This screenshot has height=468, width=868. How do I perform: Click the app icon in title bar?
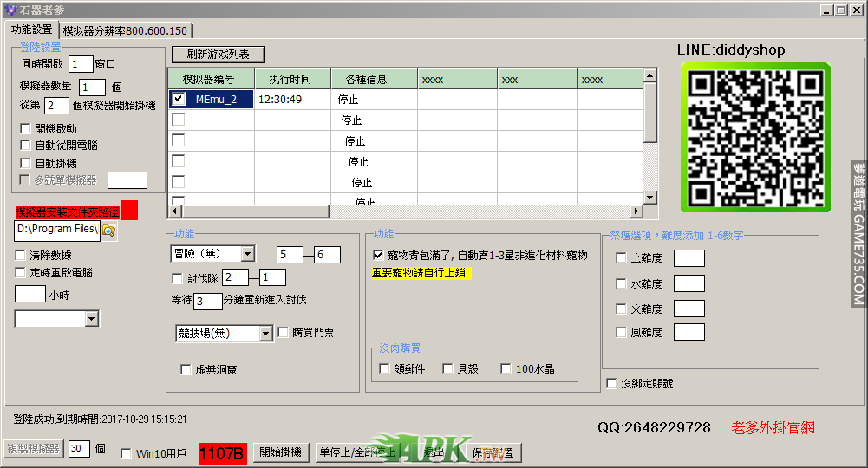click(x=10, y=10)
